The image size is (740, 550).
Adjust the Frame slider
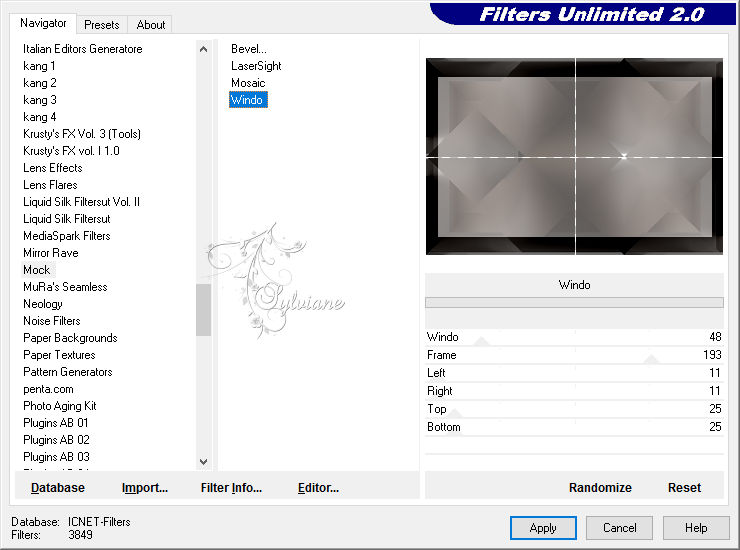[574, 355]
